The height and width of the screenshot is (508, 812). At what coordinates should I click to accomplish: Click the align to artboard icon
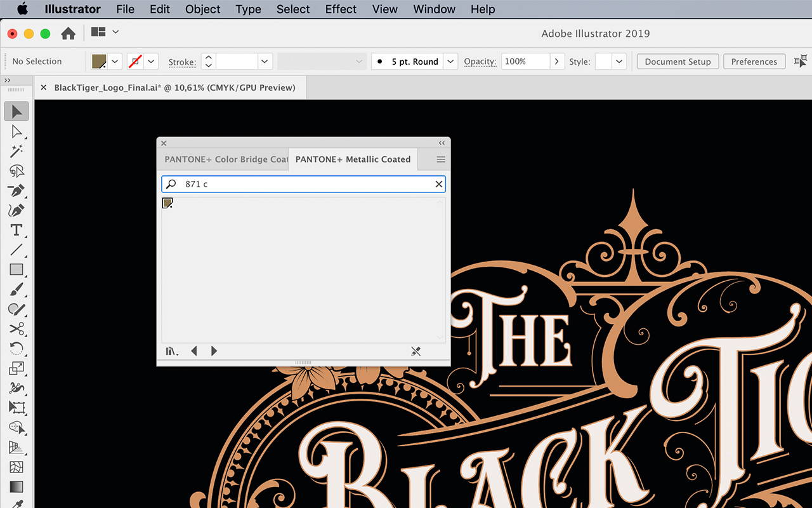[x=801, y=61]
